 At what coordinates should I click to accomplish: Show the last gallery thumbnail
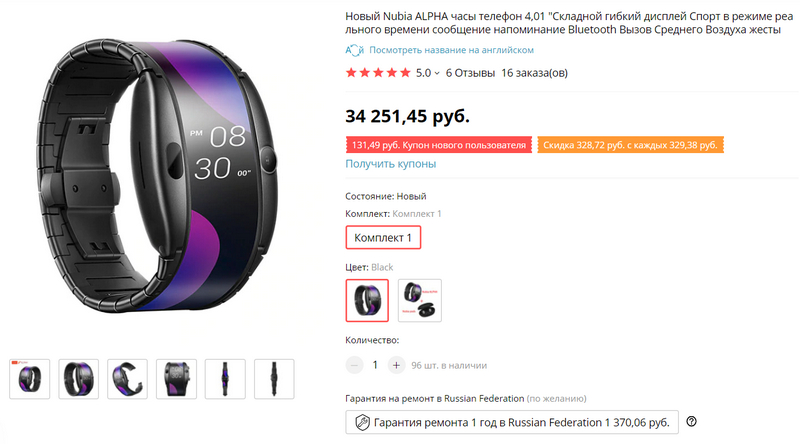click(273, 378)
